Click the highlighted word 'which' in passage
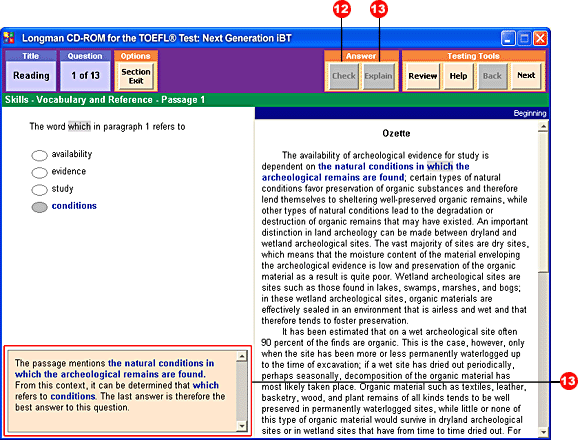The height and width of the screenshot is (440, 578). (440, 167)
